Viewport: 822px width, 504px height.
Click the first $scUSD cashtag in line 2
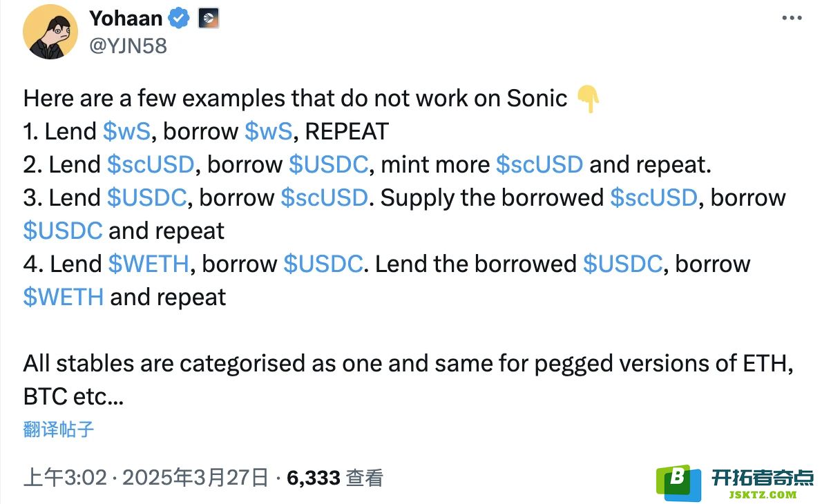pos(151,164)
